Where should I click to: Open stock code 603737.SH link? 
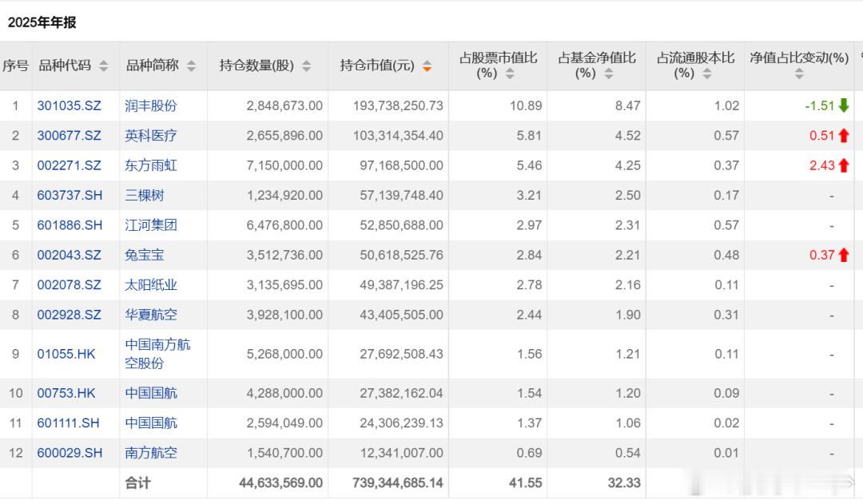pyautogui.click(x=70, y=196)
